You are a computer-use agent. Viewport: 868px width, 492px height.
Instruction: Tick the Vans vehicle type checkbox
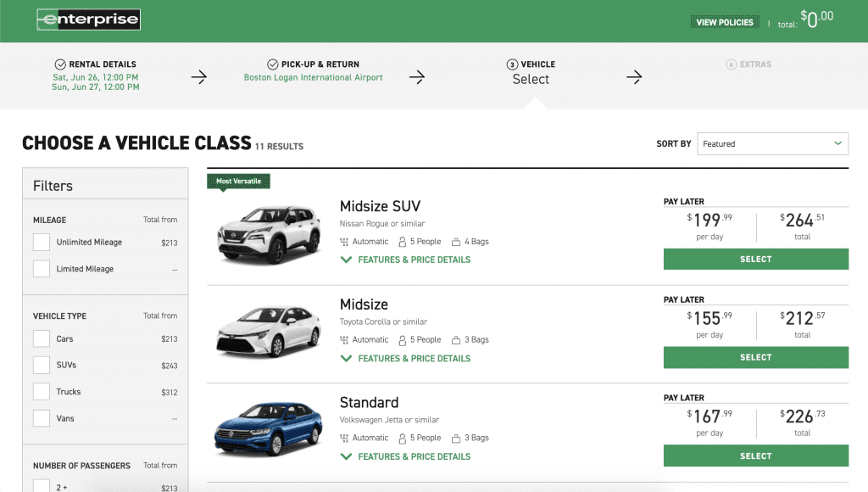[42, 418]
